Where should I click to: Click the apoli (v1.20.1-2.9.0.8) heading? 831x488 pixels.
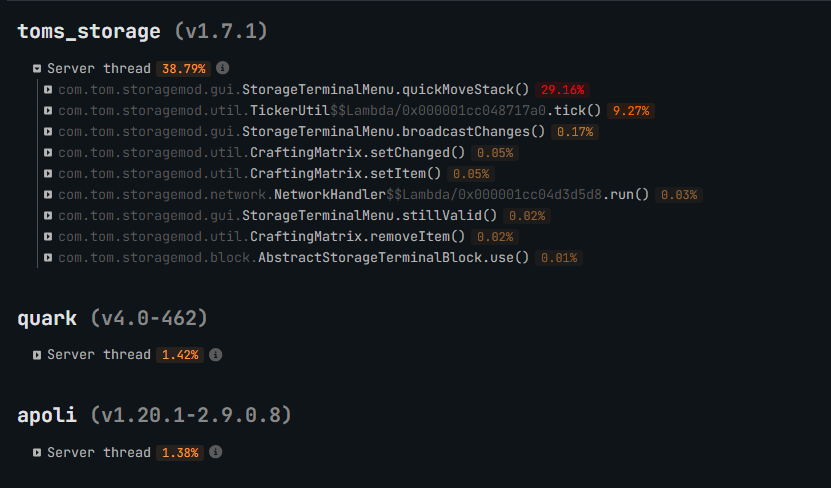tap(154, 415)
